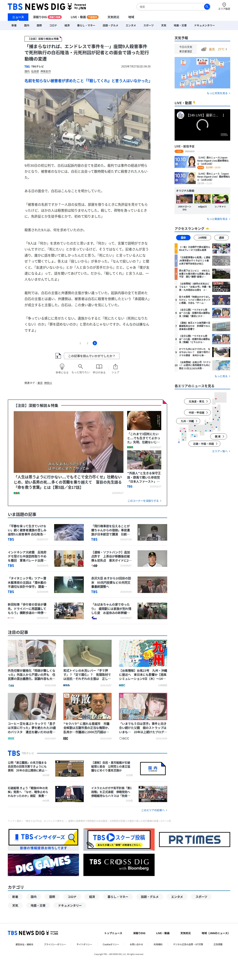Click the 参考になる lightbulb reaction icon
The image size is (238, 980).
tap(62, 366)
